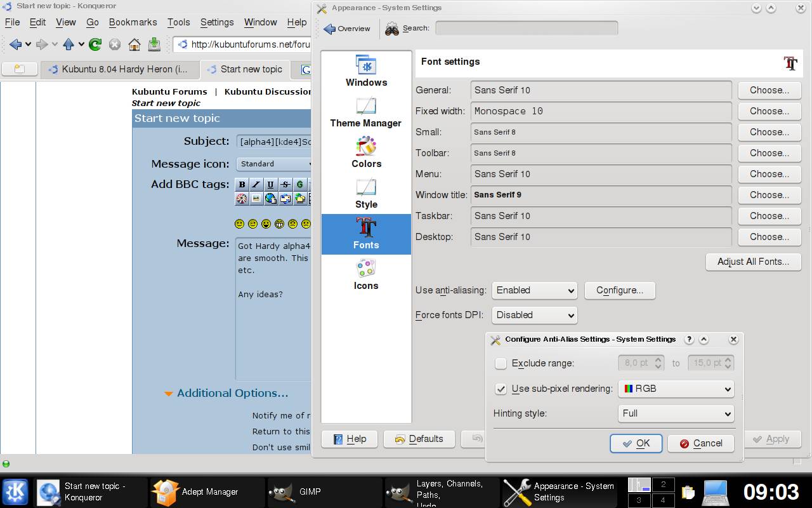This screenshot has height=508, width=812.
Task: Select the Colors settings icon
Action: [366, 152]
